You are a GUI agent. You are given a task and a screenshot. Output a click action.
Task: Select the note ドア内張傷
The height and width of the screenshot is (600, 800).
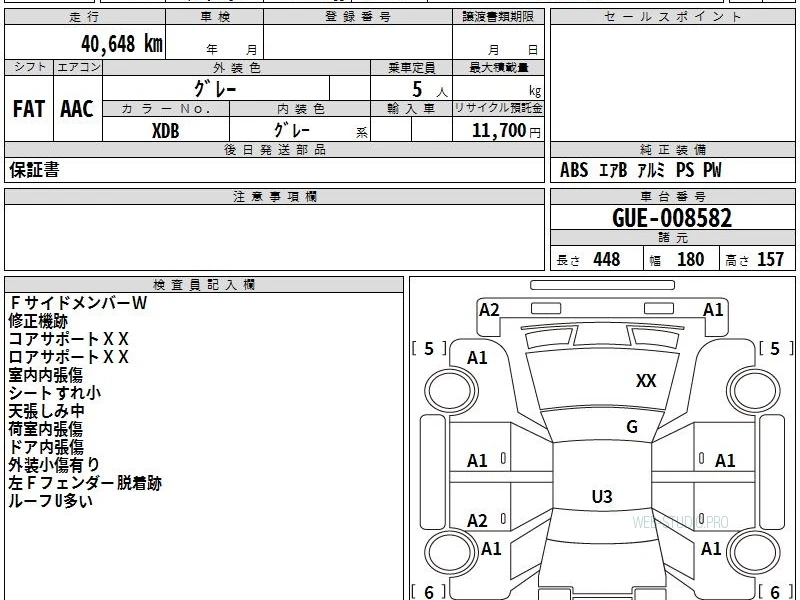pyautogui.click(x=46, y=447)
